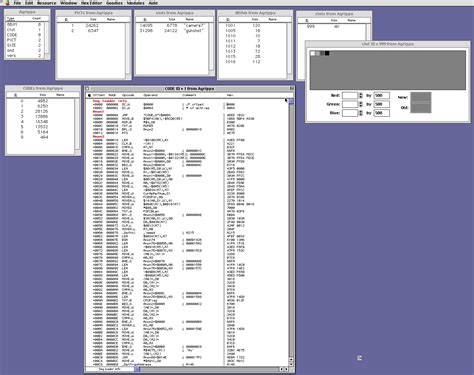Select bitmap resource ID 1010

click(253, 36)
